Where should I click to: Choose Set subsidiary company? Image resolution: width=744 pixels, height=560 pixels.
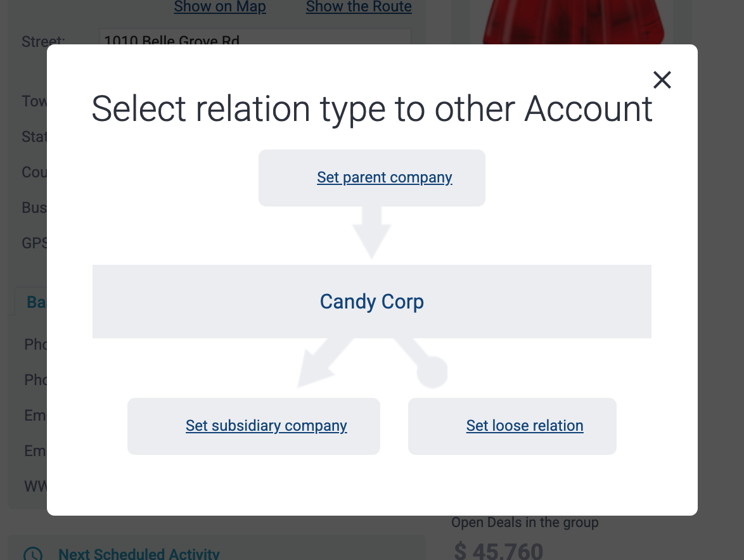coord(266,426)
